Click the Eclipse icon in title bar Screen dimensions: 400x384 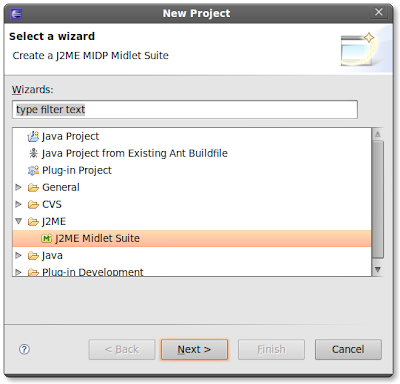tap(16, 14)
